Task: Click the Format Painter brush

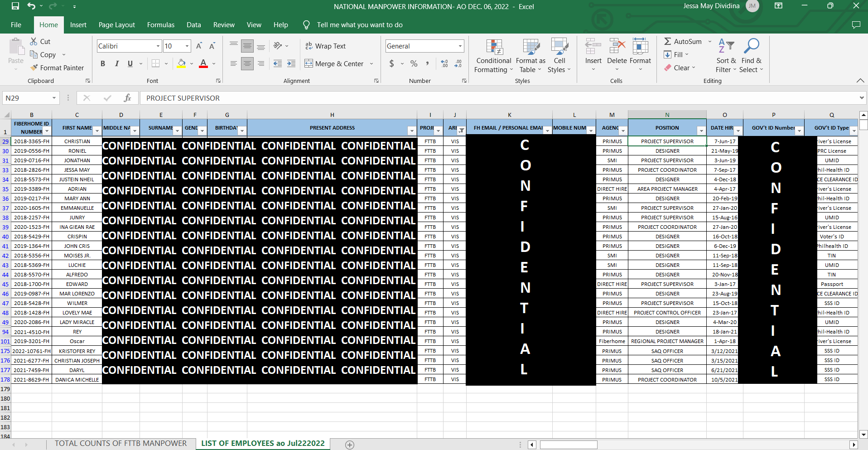Action: 34,68
